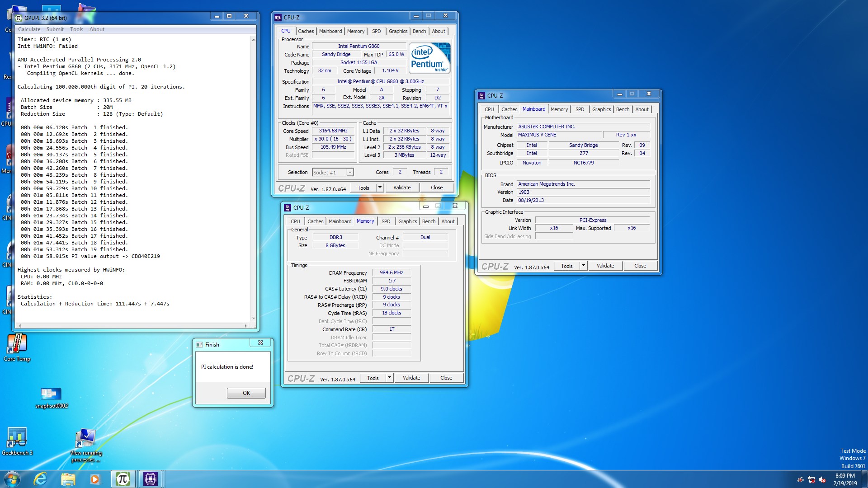Click CPU-Z Memory window title icon
The height and width of the screenshot is (488, 868).
click(x=288, y=207)
